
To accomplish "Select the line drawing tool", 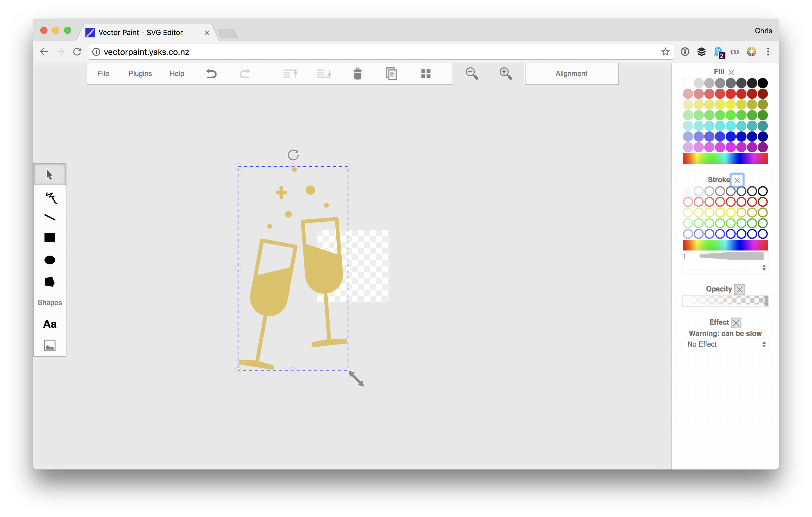I will coord(50,217).
